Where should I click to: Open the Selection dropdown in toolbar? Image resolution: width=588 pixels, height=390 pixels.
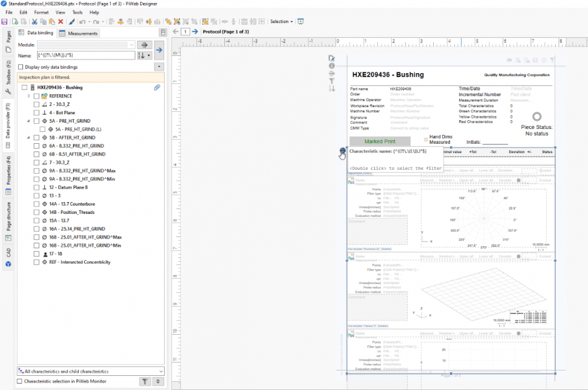281,22
